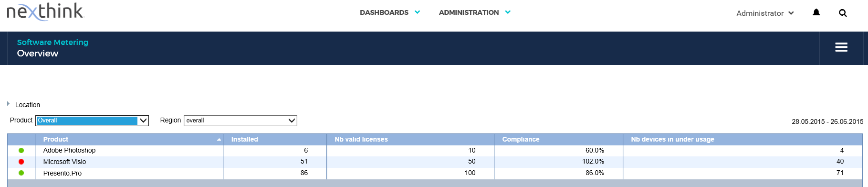This screenshot has height=187, width=868.
Task: Click the 60.0% compliance value
Action: [x=595, y=150]
